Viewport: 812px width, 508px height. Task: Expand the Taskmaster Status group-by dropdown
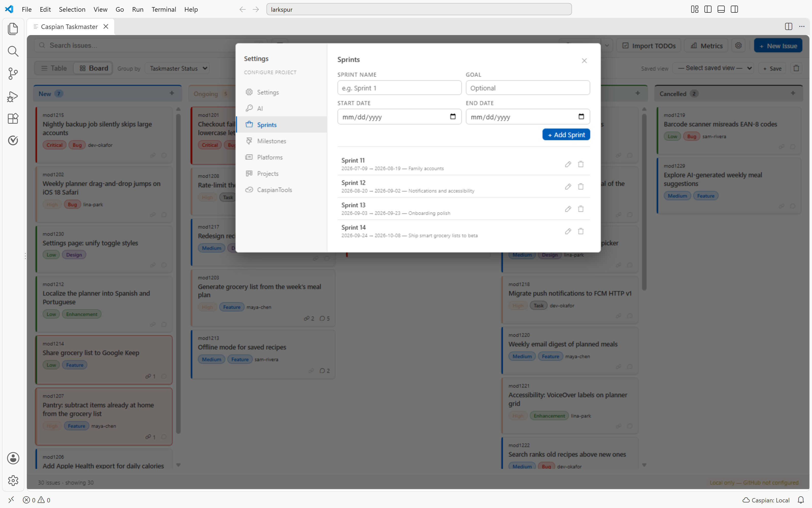click(178, 68)
